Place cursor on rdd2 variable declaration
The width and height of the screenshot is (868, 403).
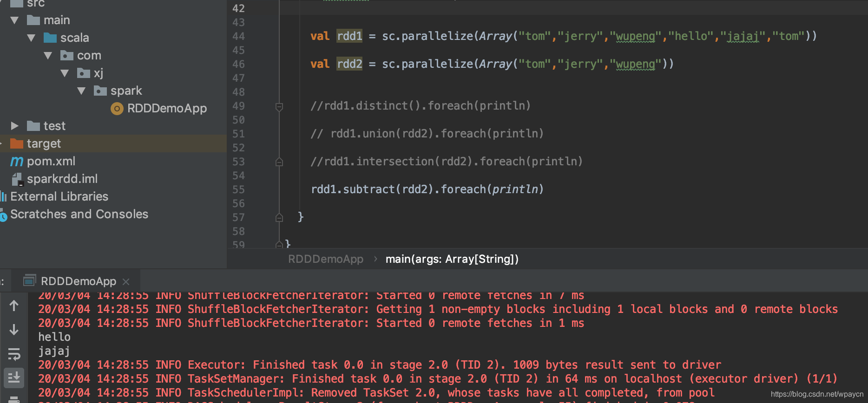tap(349, 64)
